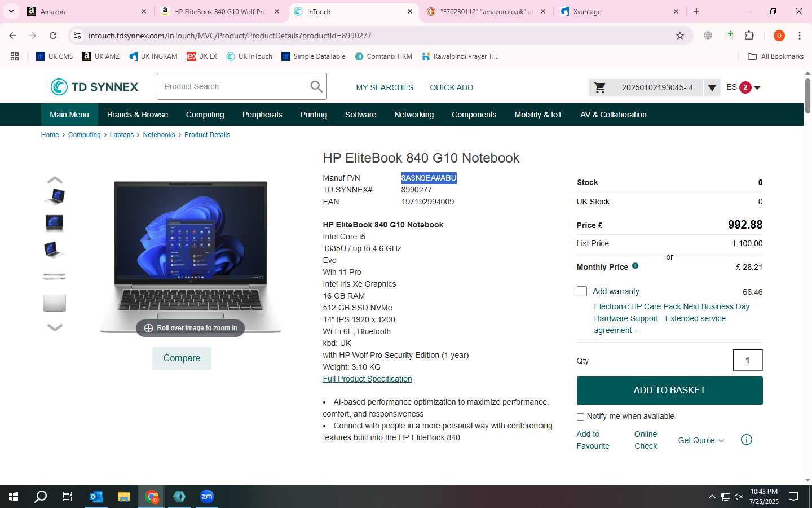This screenshot has height=508, width=812.
Task: Reload the page with browser refresh icon
Action: point(53,36)
